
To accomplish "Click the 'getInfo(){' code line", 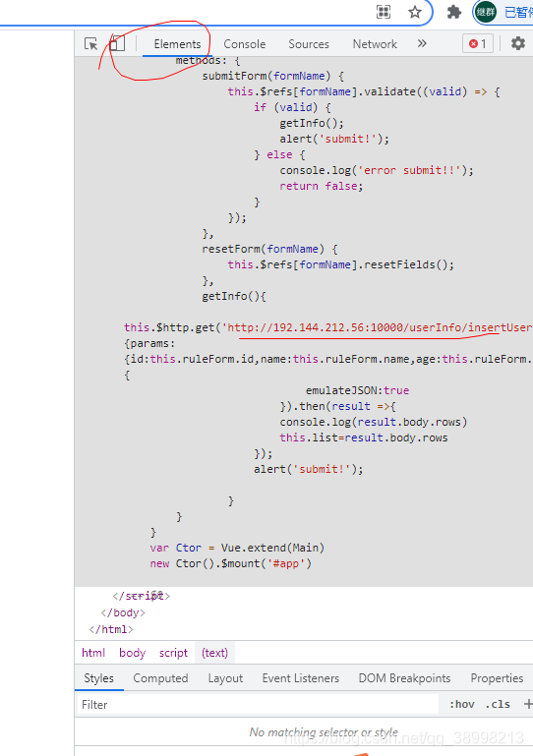I will [234, 296].
